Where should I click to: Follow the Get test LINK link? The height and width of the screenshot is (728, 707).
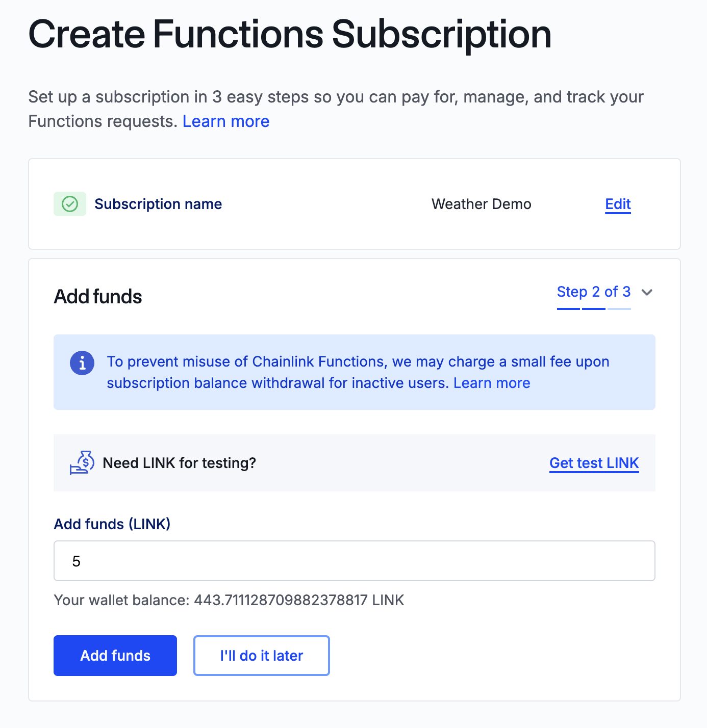[594, 463]
